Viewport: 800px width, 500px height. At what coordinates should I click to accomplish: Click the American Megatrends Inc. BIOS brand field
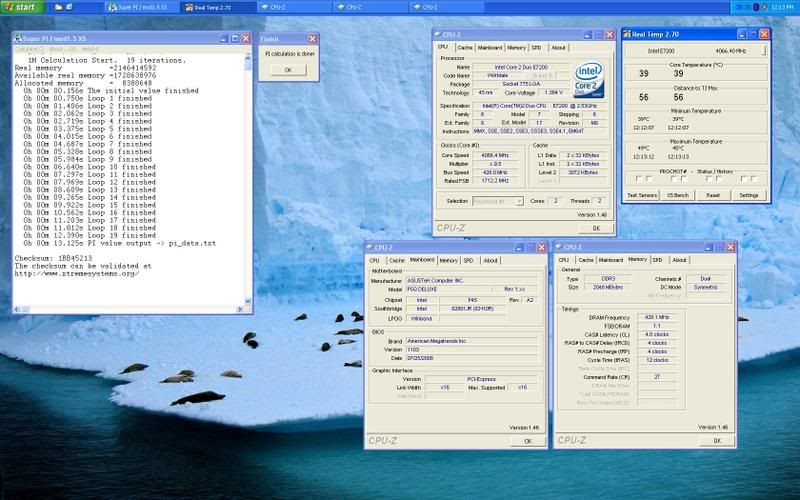[471, 341]
